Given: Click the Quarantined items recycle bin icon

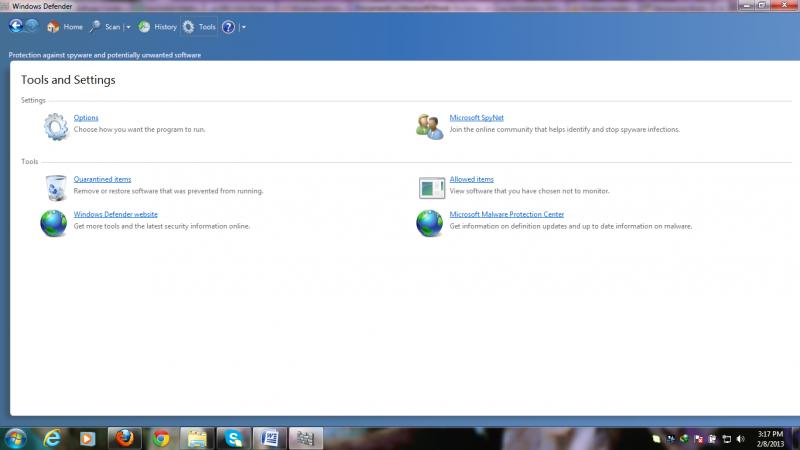Looking at the screenshot, I should 56,187.
